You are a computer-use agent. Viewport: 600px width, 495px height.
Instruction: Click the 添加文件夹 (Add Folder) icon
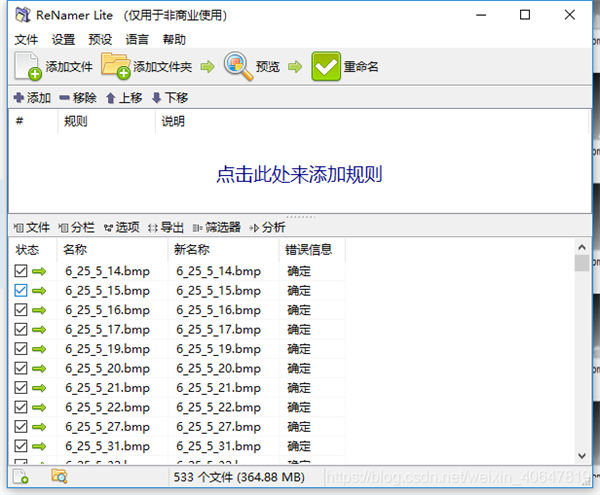(x=116, y=67)
